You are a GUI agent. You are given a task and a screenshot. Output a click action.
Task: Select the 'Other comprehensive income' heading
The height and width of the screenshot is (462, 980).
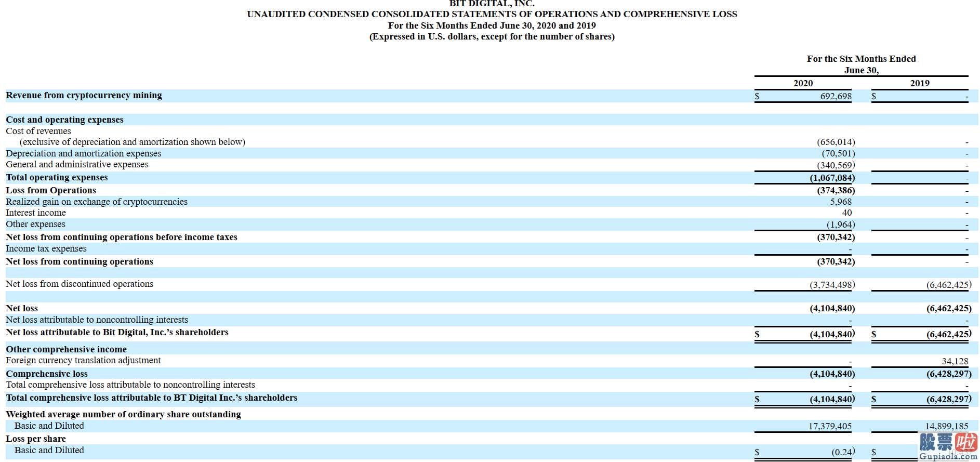coord(66,349)
